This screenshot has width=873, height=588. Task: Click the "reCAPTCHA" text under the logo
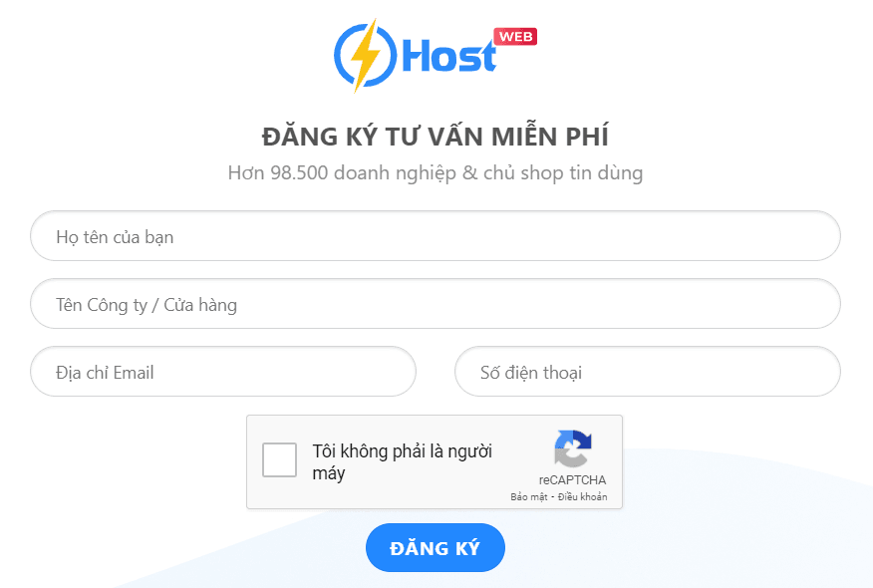572,480
